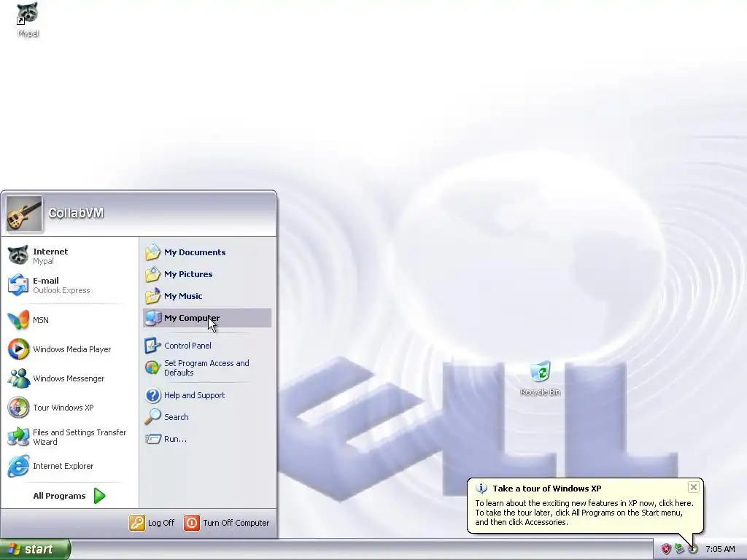This screenshot has height=560, width=747.
Task: Open the Run dialog icon
Action: pyautogui.click(x=152, y=438)
